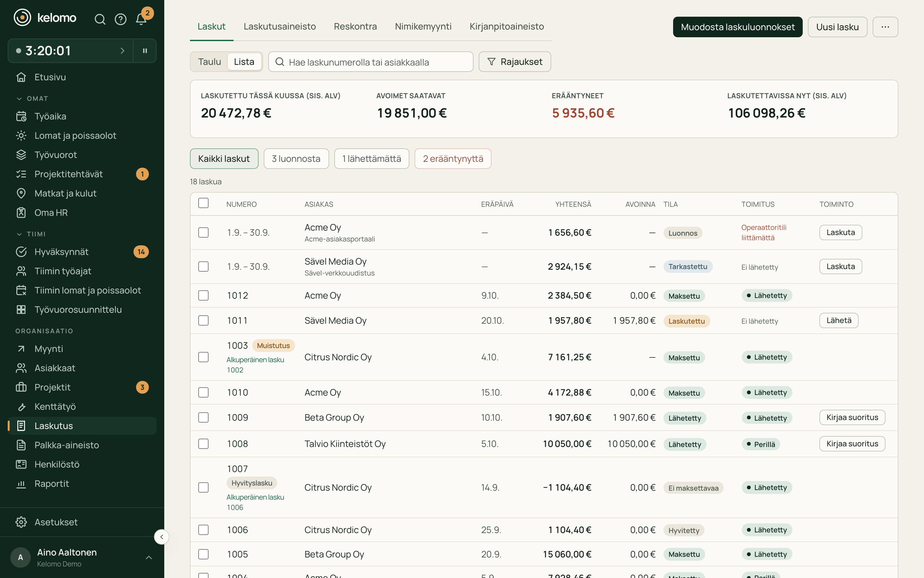
Task: Select the checkbox for invoice 1011
Action: [203, 320]
